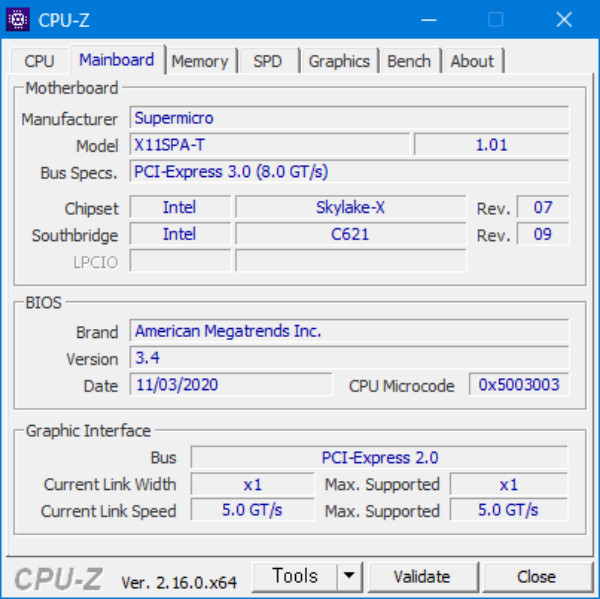This screenshot has width=600, height=599.
Task: Click the version text Ver. 2.16.0.x64
Action: 179,583
